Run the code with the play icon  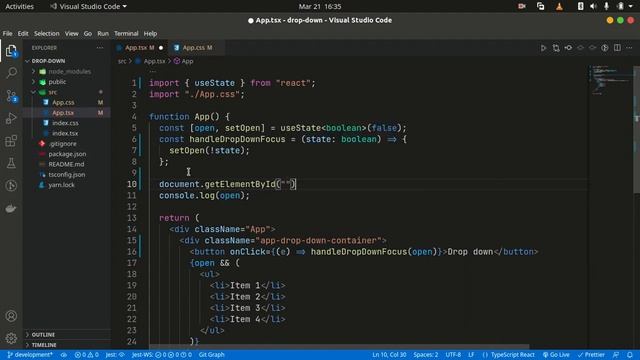tap(543, 48)
